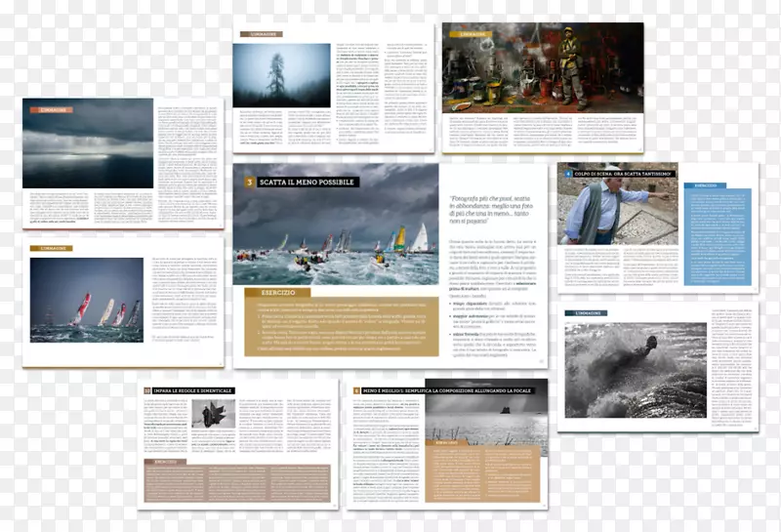
Task: Select the painter in workshop photo
Action: point(543,67)
